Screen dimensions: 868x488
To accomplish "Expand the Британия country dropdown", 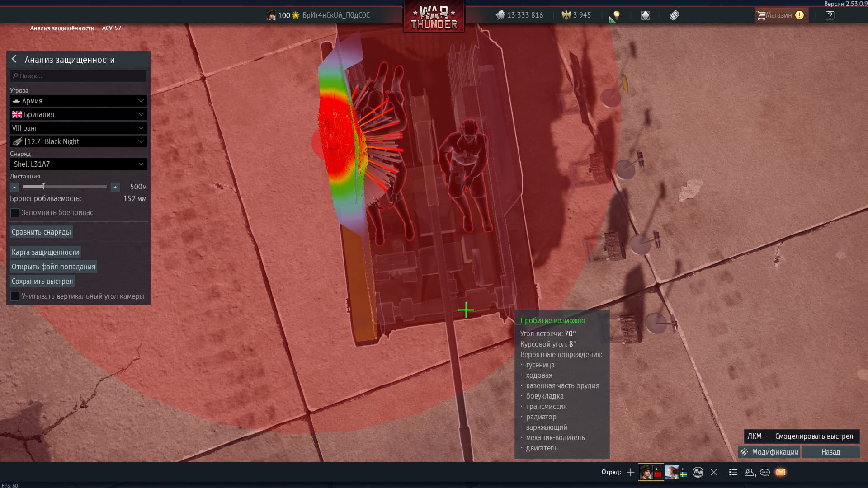I will pos(78,114).
